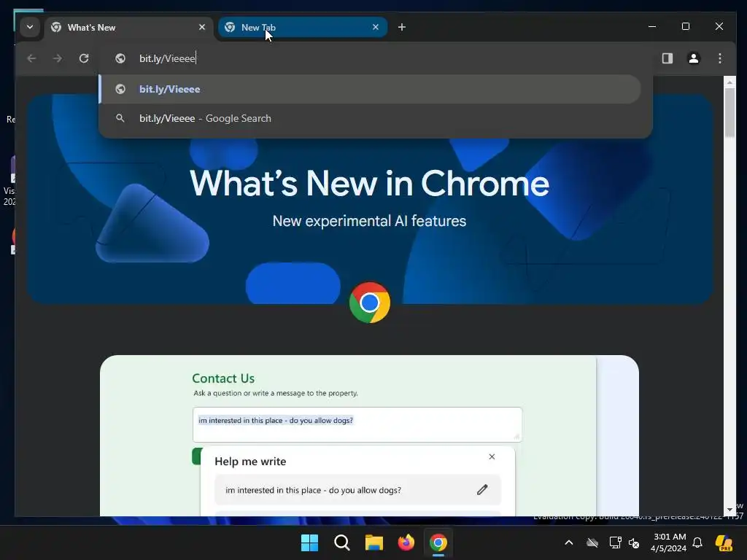
Task: Click the Copilot preview icon in taskbar
Action: point(724,542)
